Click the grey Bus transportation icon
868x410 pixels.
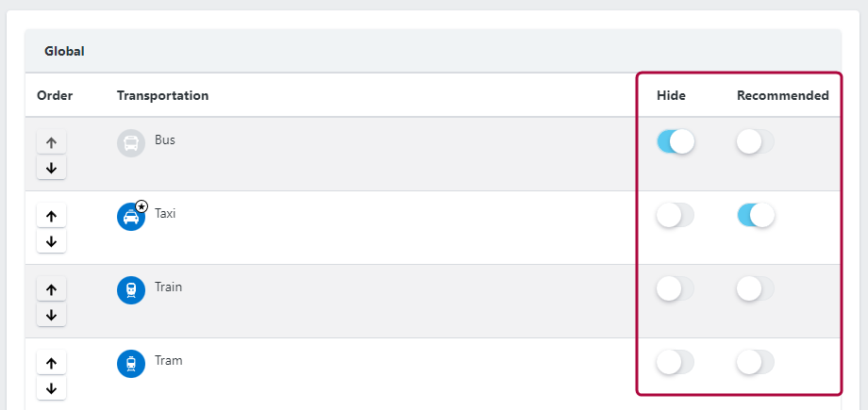(131, 143)
